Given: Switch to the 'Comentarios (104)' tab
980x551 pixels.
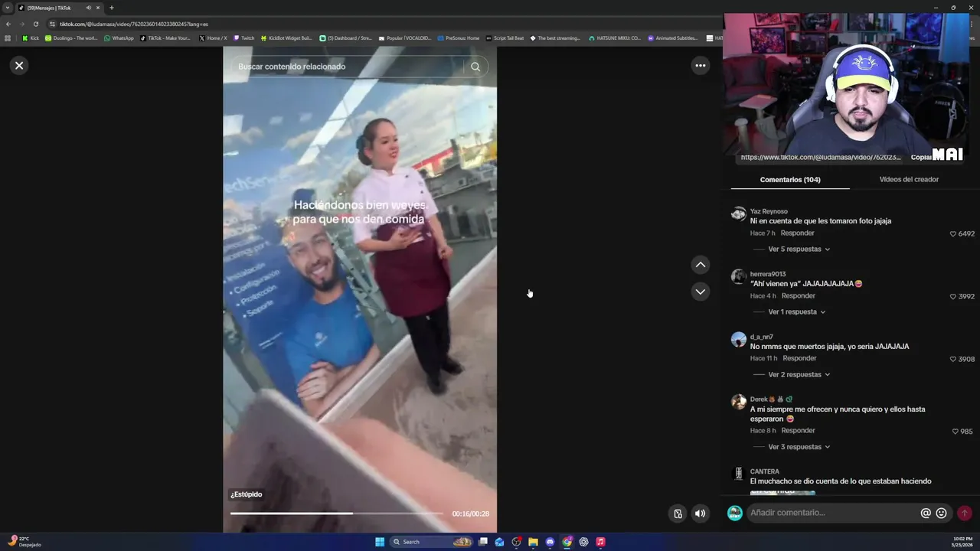Looking at the screenshot, I should point(790,180).
